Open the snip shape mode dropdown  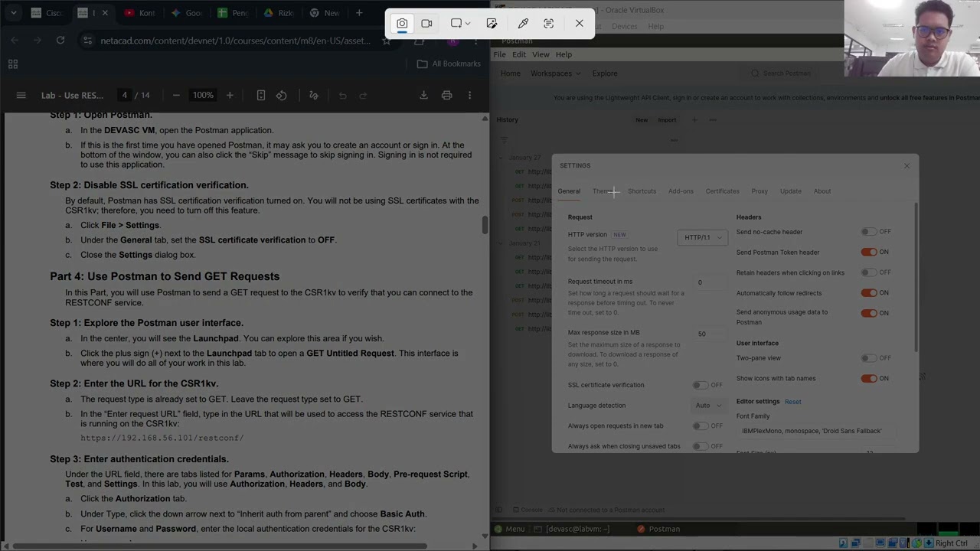coord(460,24)
